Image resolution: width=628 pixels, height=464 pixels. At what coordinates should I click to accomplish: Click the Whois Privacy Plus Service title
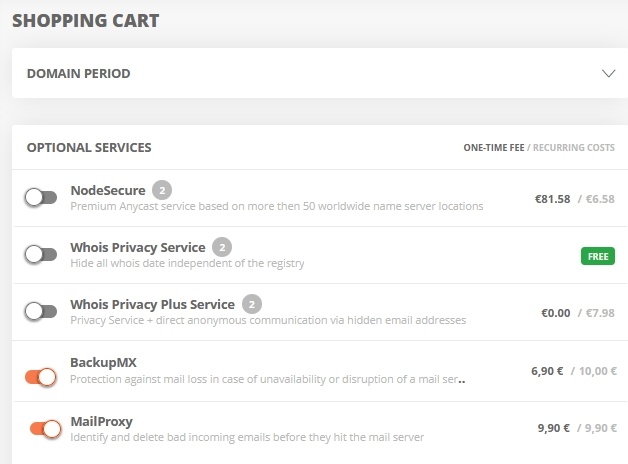tap(153, 305)
